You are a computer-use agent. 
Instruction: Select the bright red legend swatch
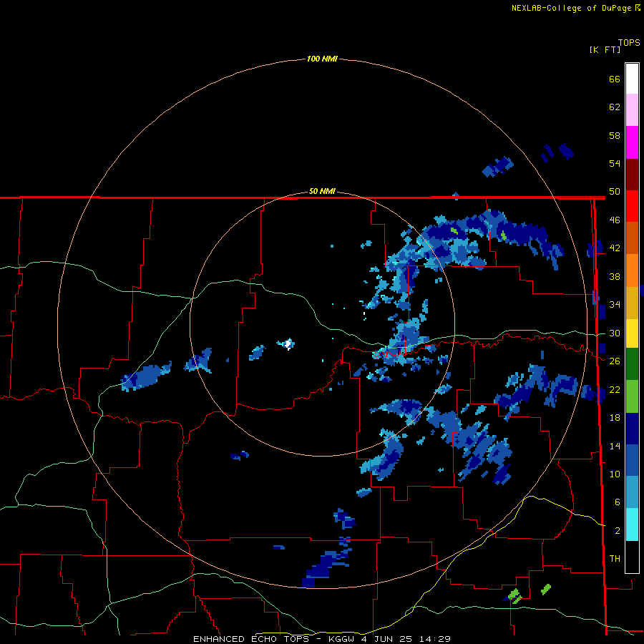[632, 206]
